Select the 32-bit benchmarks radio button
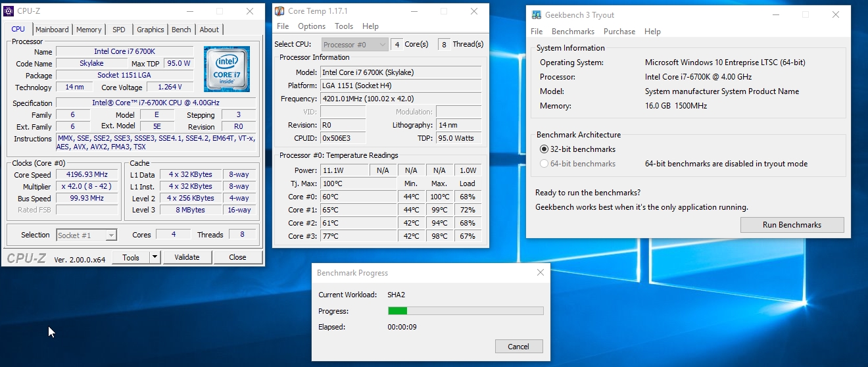868x367 pixels. (x=544, y=149)
